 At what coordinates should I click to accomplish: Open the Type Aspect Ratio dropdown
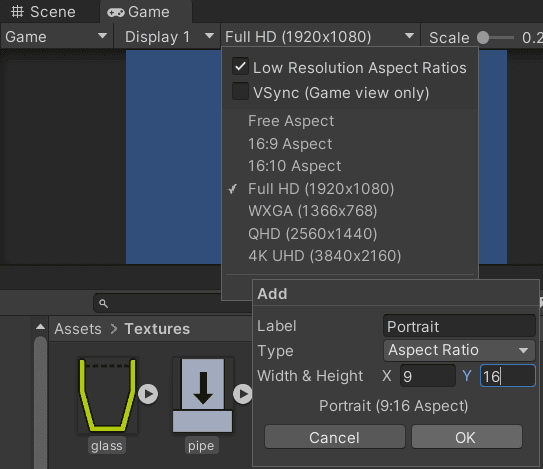click(x=459, y=350)
